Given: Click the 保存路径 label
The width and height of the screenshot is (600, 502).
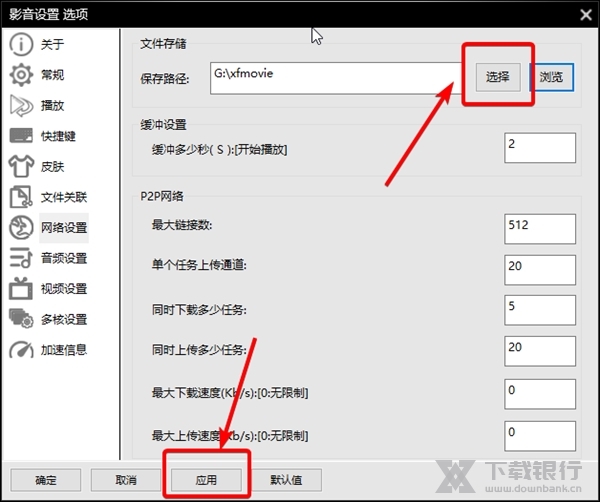Looking at the screenshot, I should pos(165,79).
